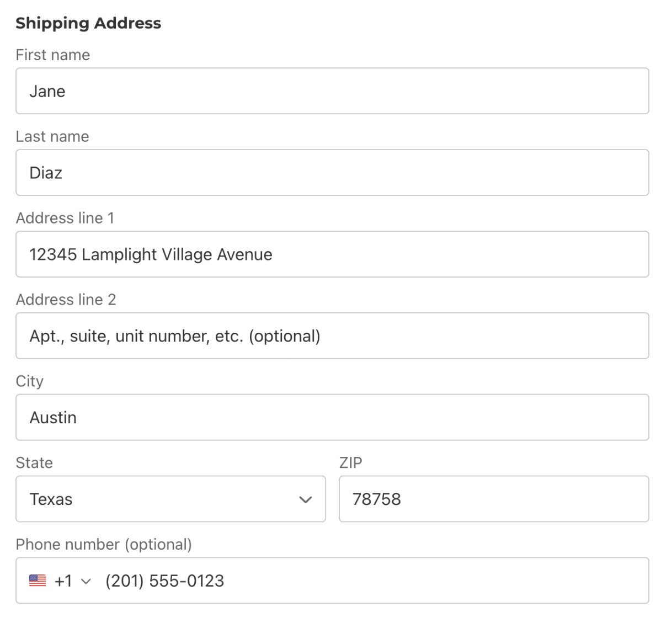Click the Address line 2 label
Screen dimensions: 672x628
[66, 300]
